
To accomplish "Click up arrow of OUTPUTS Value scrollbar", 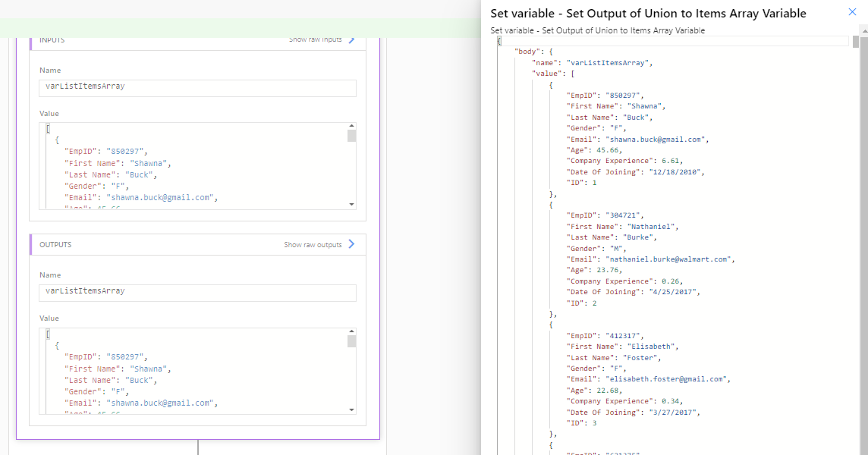I will point(351,331).
